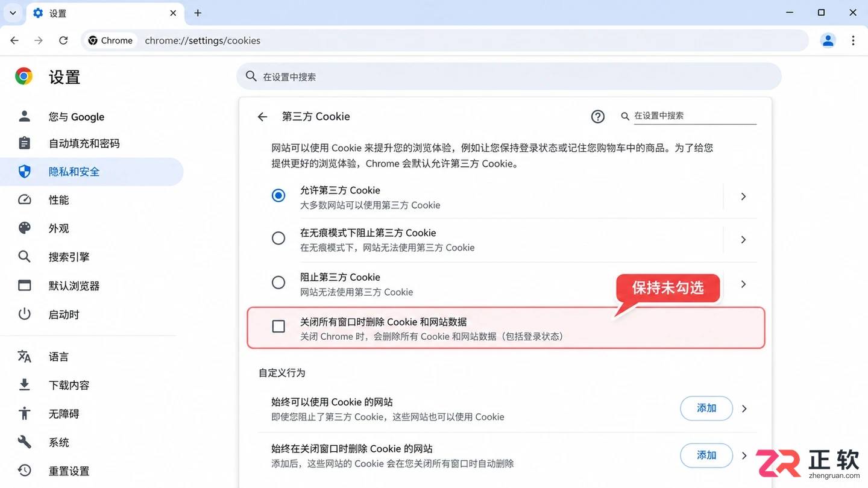The width and height of the screenshot is (868, 488).
Task: Click the small search icon in Cookie header
Action: point(625,116)
